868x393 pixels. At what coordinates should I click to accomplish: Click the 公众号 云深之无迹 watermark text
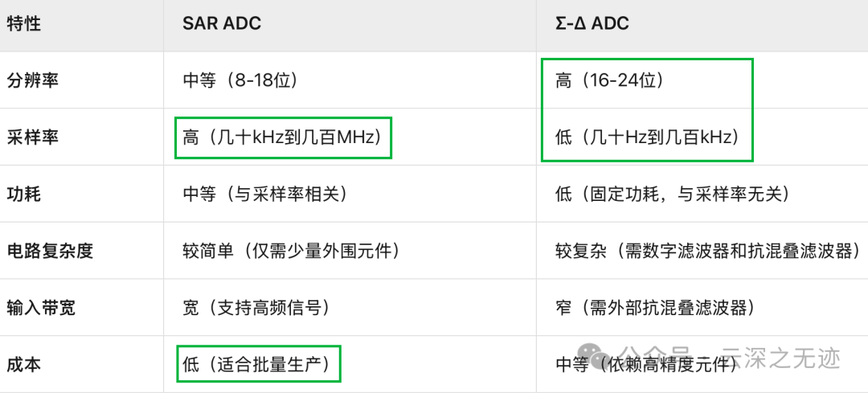(730, 357)
